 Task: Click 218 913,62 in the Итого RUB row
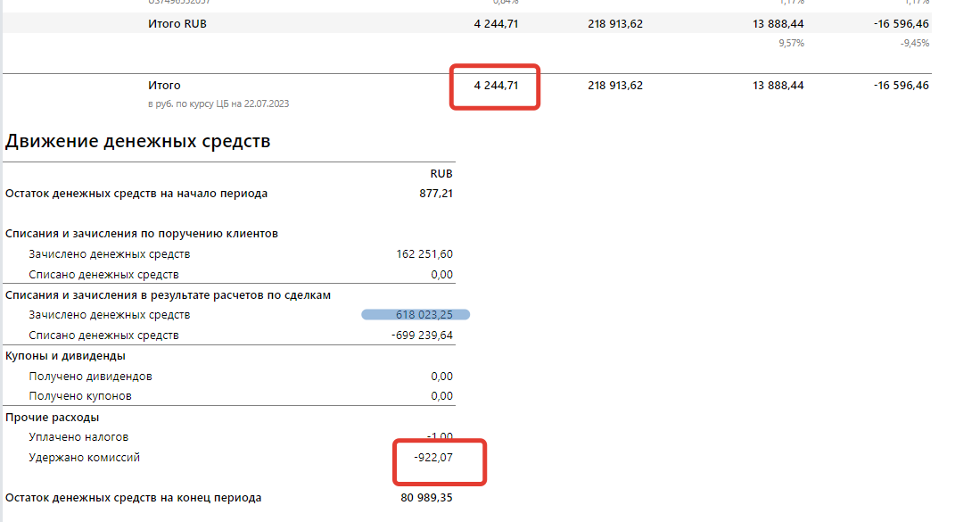(x=615, y=24)
